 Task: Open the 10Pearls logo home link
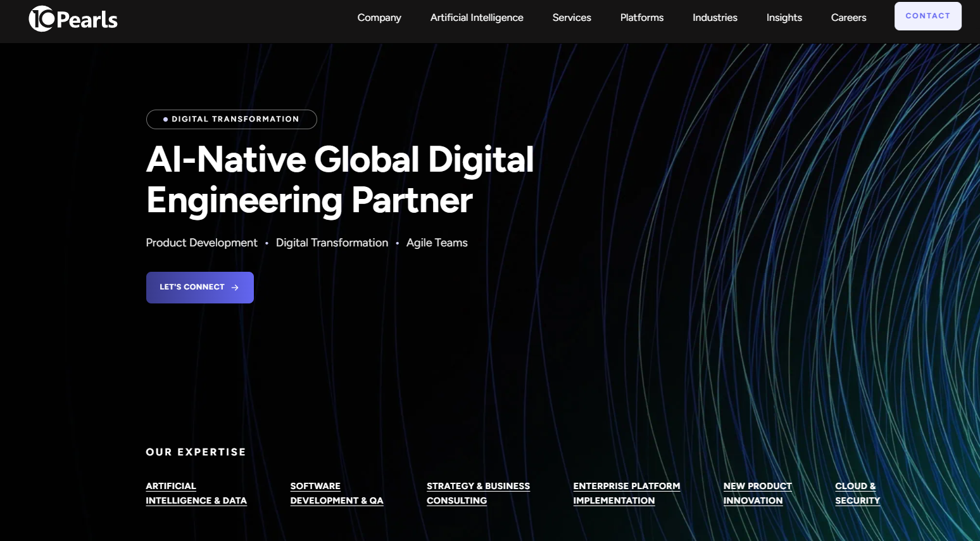tap(73, 19)
